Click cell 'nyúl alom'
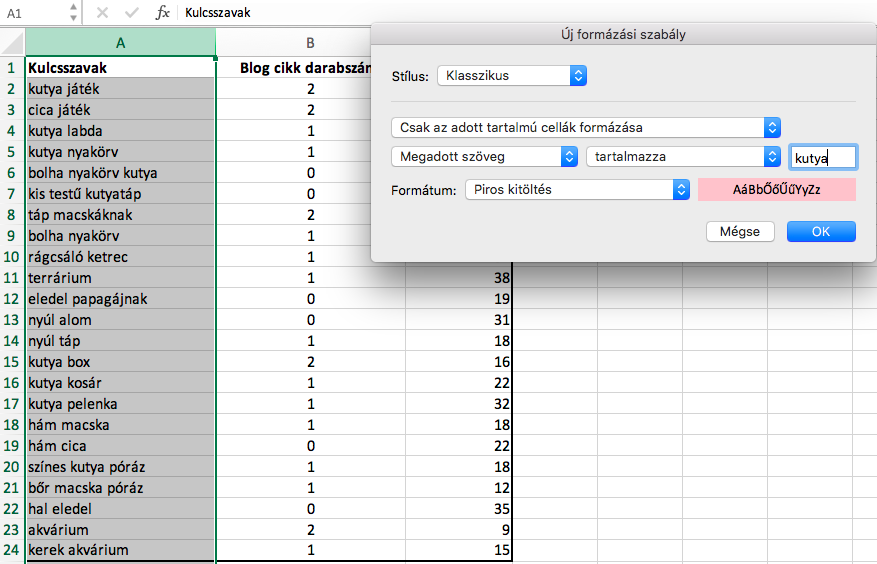This screenshot has height=564, width=877. point(120,320)
